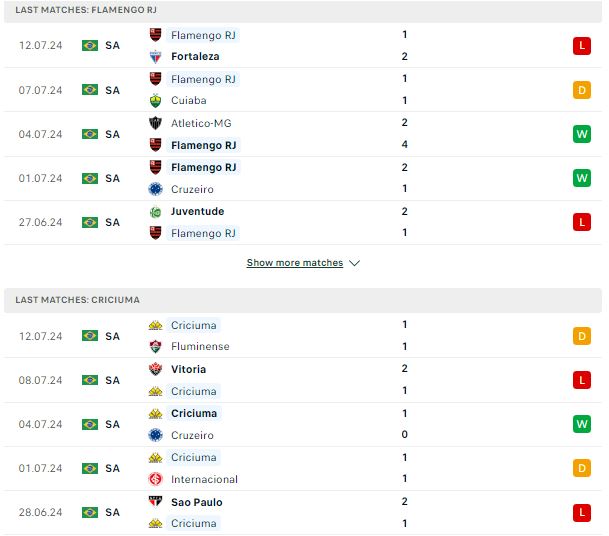Screen dimensions: 609x536
Task: Click the Cuiaba team logo
Action: point(155,101)
